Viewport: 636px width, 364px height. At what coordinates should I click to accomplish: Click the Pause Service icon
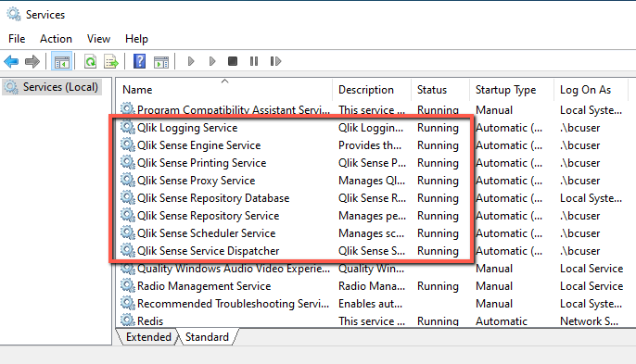[x=254, y=62]
